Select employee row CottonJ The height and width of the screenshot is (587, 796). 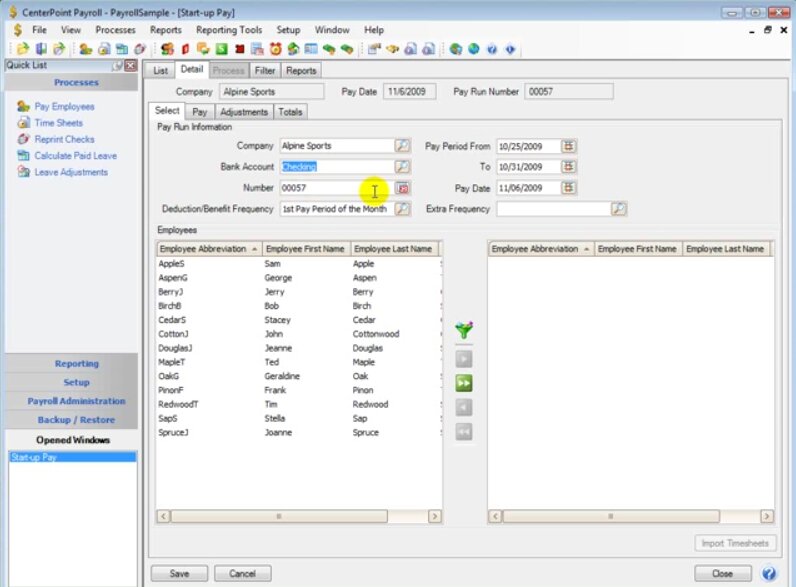pos(172,334)
